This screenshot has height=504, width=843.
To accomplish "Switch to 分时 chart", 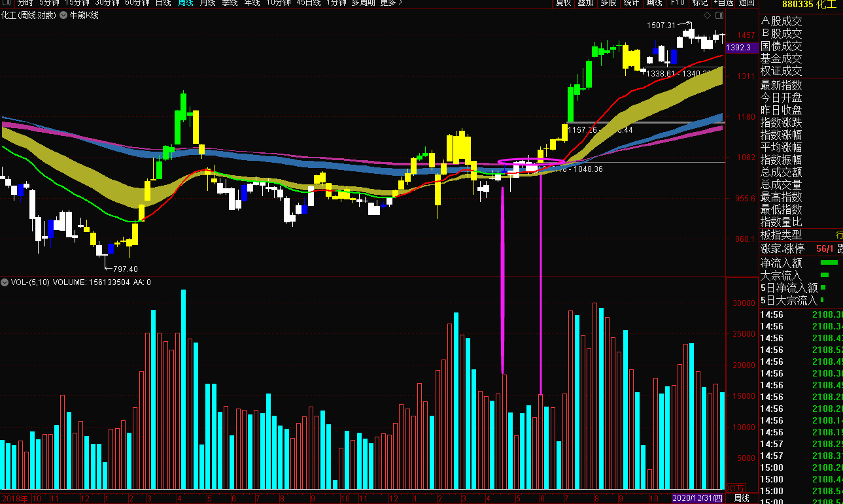I will [x=25, y=3].
